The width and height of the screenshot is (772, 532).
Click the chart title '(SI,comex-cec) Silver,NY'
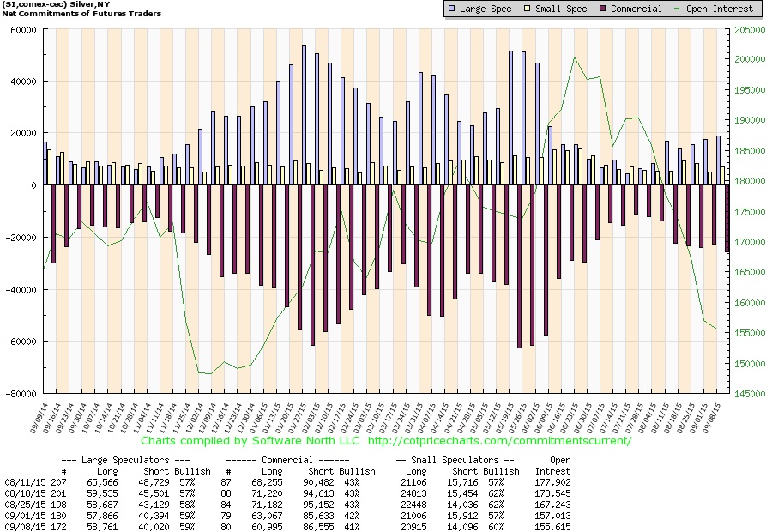click(56, 4)
